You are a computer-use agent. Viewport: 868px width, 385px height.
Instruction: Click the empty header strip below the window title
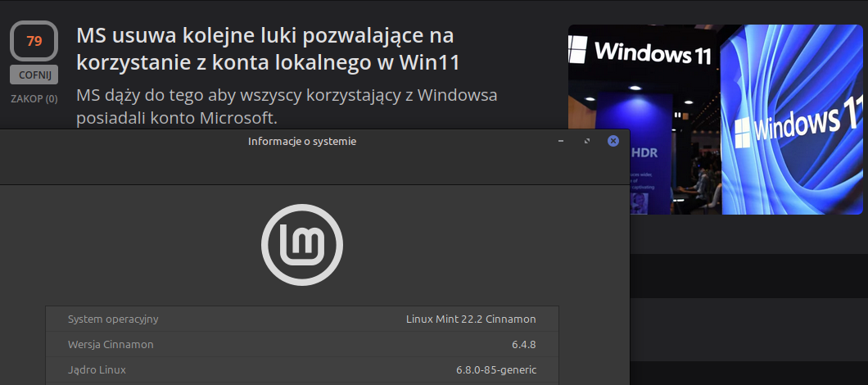pos(314,168)
